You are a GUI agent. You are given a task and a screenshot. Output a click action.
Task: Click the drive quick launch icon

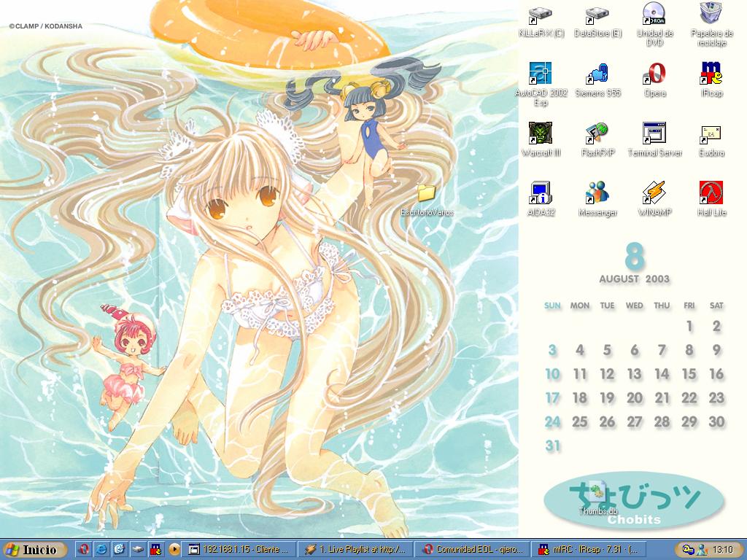click(x=137, y=550)
